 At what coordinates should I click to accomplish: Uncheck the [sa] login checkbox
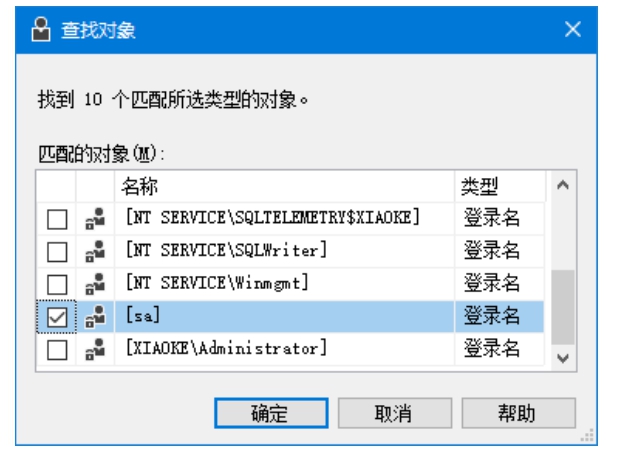point(57,317)
